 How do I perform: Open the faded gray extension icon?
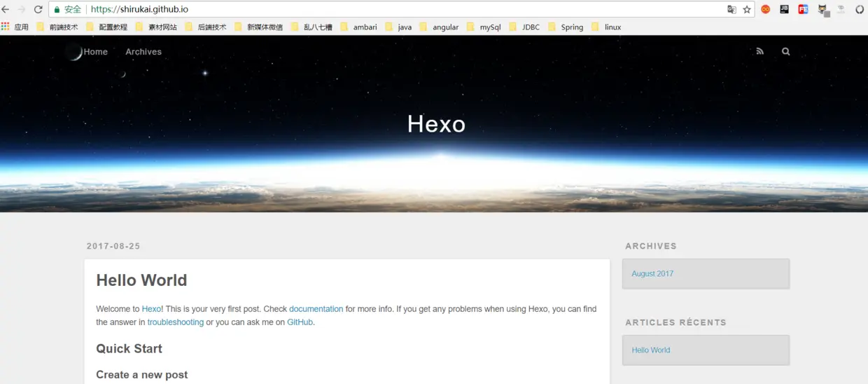click(841, 10)
